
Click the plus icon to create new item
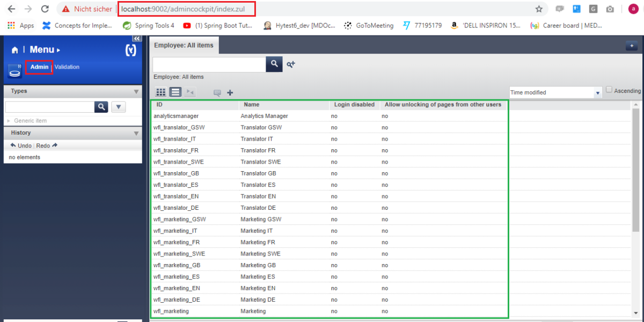pos(230,93)
